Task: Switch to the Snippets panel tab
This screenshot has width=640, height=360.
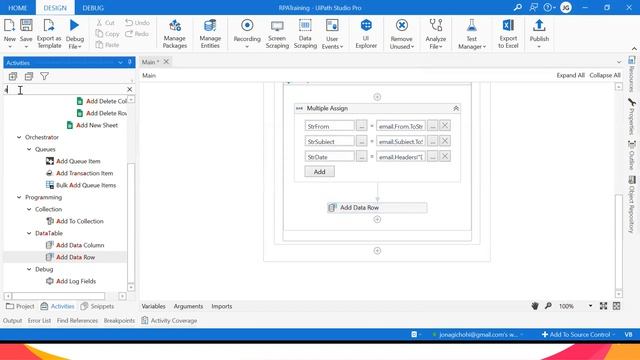Action: [97, 306]
